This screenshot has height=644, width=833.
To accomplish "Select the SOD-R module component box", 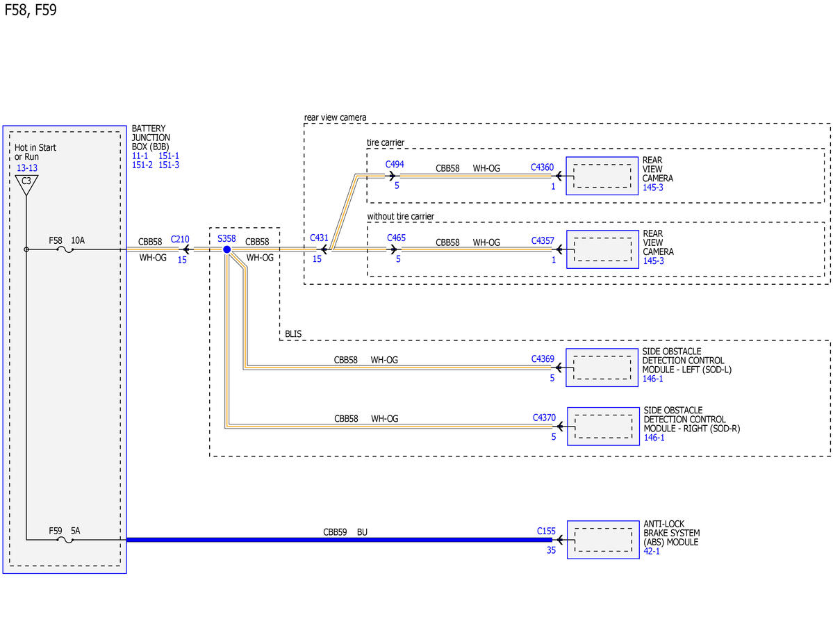I will [x=603, y=426].
